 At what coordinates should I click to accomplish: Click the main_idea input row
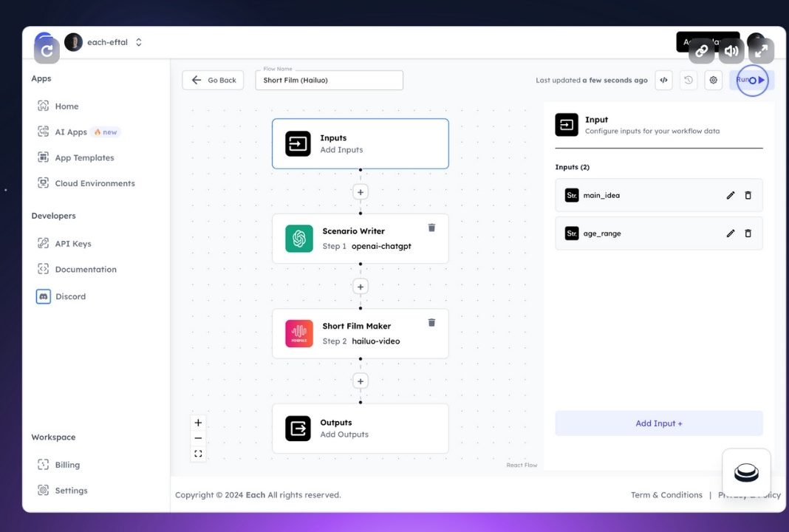659,195
